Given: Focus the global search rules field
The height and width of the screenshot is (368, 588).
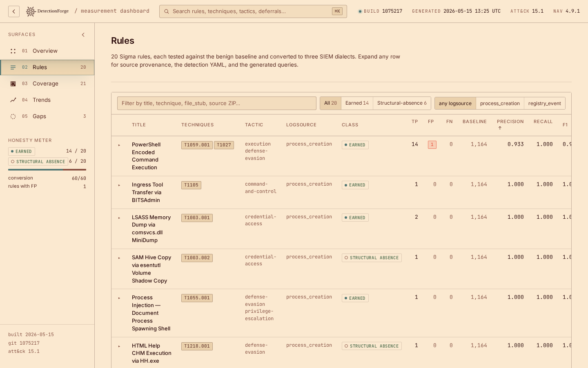Looking at the screenshot, I should click(253, 11).
